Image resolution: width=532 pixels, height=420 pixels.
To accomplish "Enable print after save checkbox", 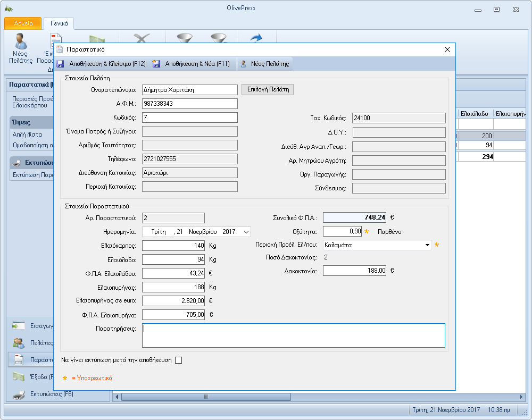I will [179, 360].
